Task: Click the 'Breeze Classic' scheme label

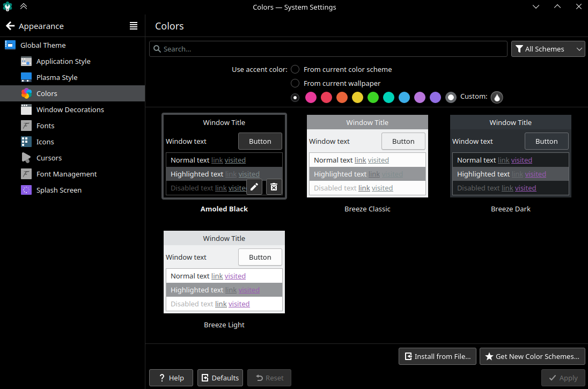Action: coord(367,209)
